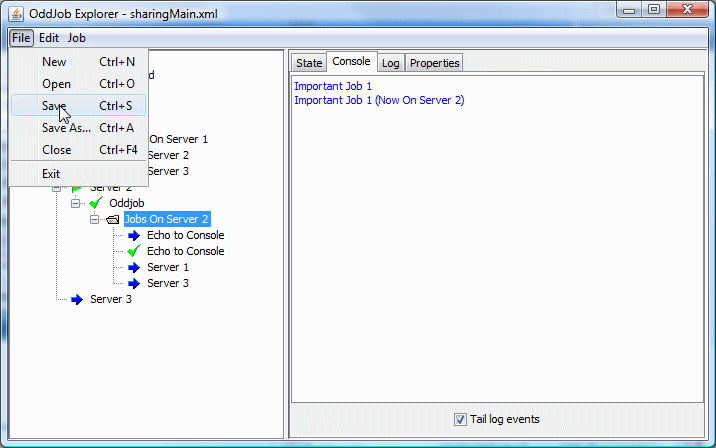Viewport: 716px width, 448px height.
Task: Open the Job menu
Action: coord(77,38)
